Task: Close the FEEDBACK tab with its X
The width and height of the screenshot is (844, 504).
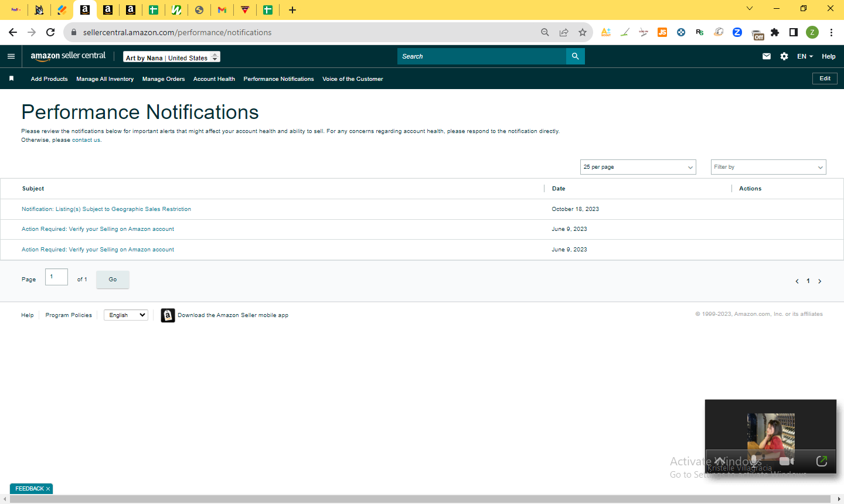Action: (x=48, y=489)
